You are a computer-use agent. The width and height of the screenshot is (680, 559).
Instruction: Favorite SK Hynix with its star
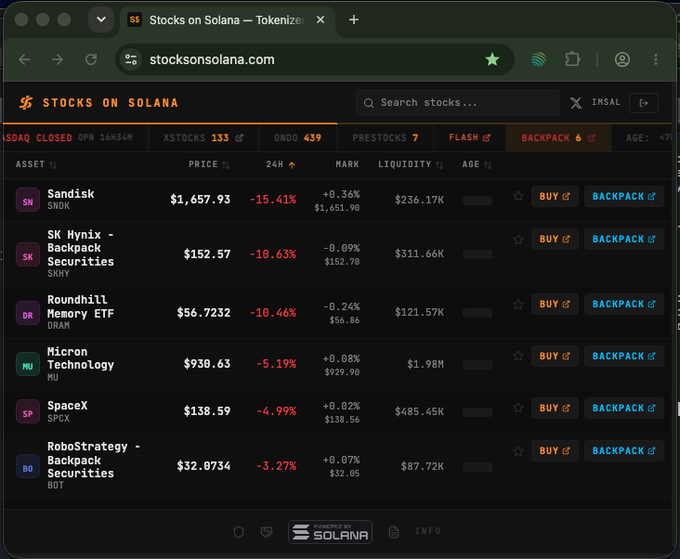click(518, 239)
